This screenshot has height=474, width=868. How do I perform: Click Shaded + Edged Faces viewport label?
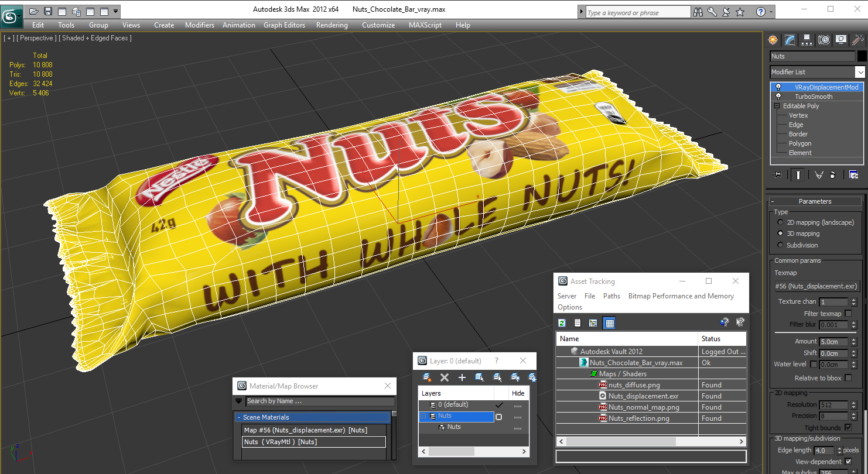(95, 38)
